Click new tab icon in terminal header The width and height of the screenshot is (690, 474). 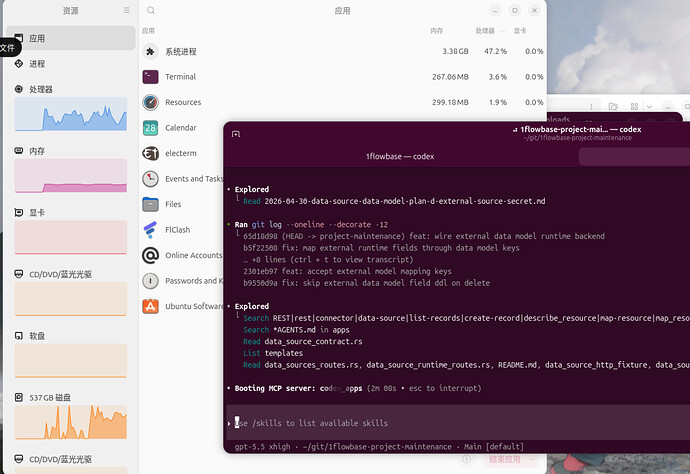pos(236,134)
